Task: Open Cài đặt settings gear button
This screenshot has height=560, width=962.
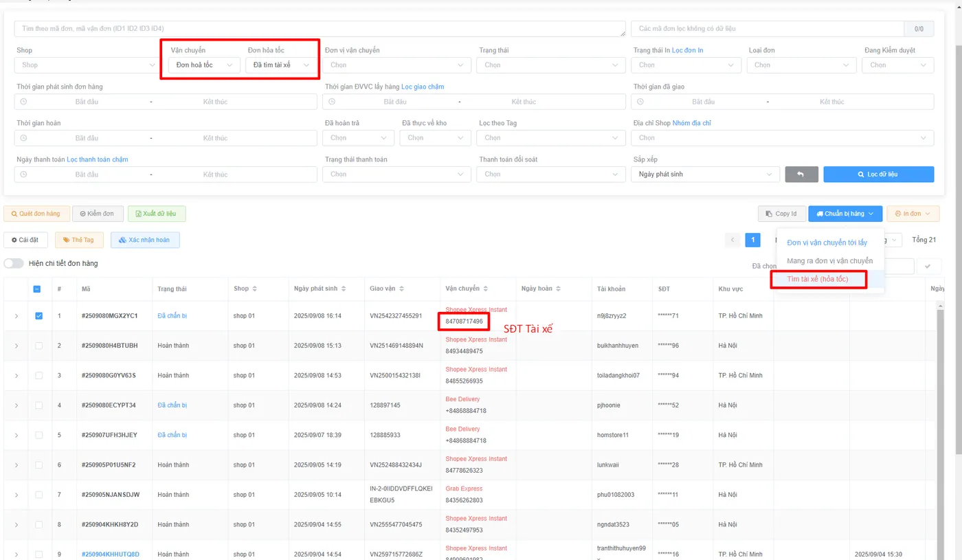Action: [26, 240]
